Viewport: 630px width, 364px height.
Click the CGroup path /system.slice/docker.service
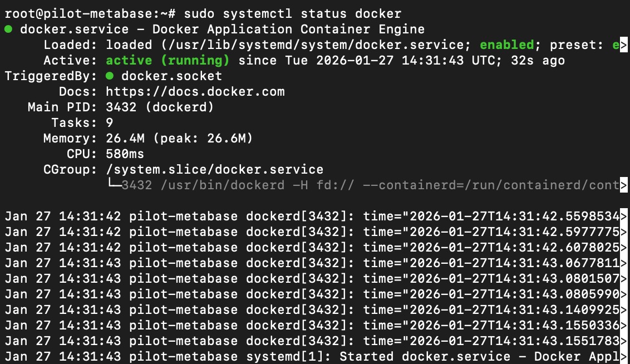click(214, 170)
